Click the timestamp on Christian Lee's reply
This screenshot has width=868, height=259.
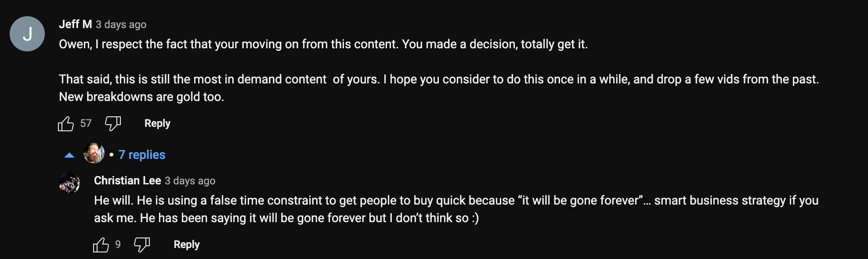(x=190, y=181)
